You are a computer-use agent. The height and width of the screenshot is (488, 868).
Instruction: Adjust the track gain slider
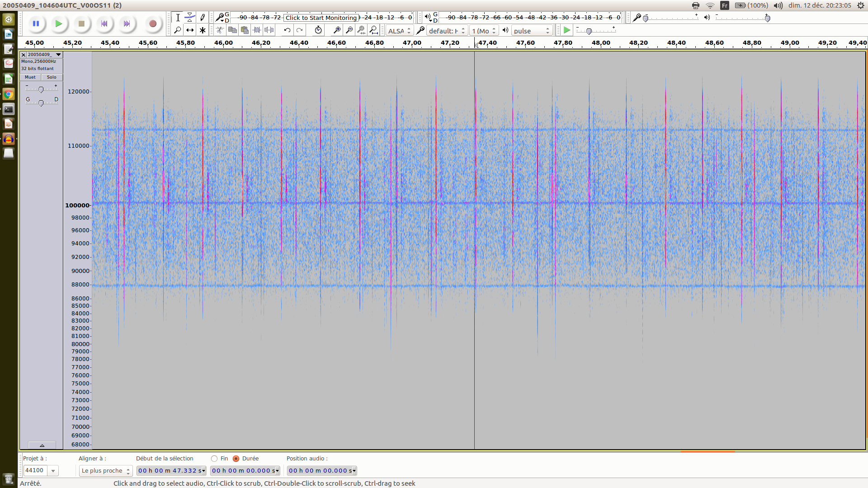(41, 89)
